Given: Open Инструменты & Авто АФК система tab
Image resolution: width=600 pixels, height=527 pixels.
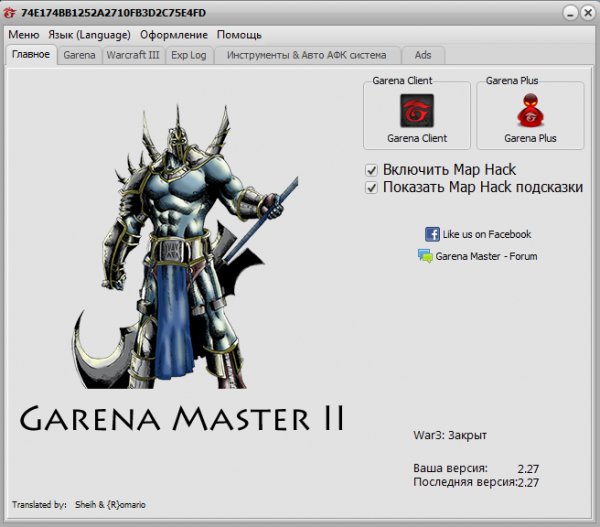Looking at the screenshot, I should (307, 55).
